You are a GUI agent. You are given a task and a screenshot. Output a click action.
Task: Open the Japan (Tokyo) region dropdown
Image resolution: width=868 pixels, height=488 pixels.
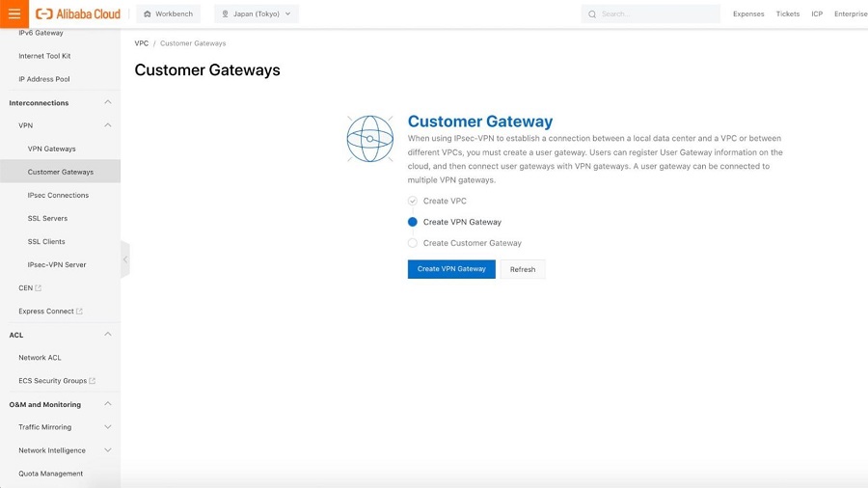tap(257, 14)
